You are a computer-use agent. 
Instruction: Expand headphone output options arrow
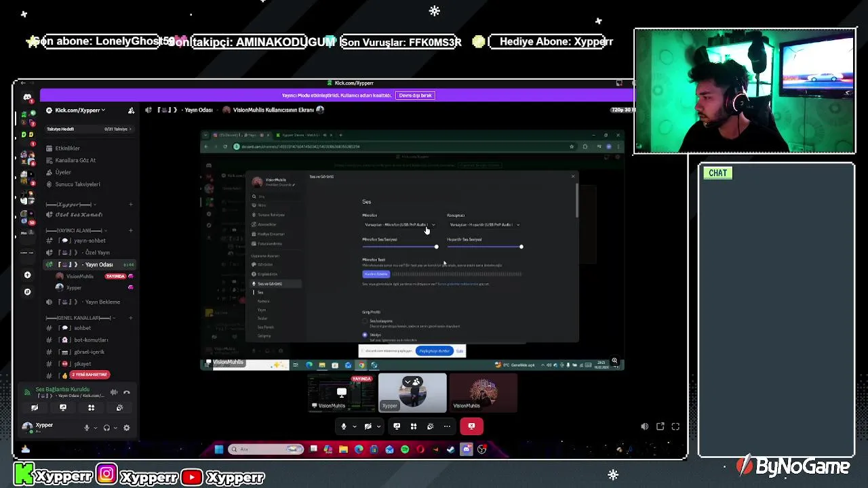[115, 428]
